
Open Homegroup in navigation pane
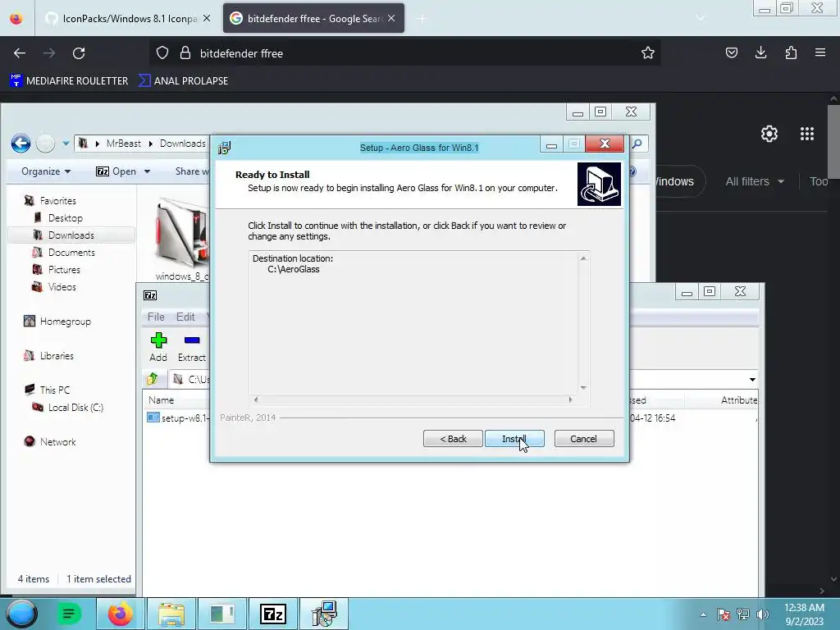[x=66, y=322]
